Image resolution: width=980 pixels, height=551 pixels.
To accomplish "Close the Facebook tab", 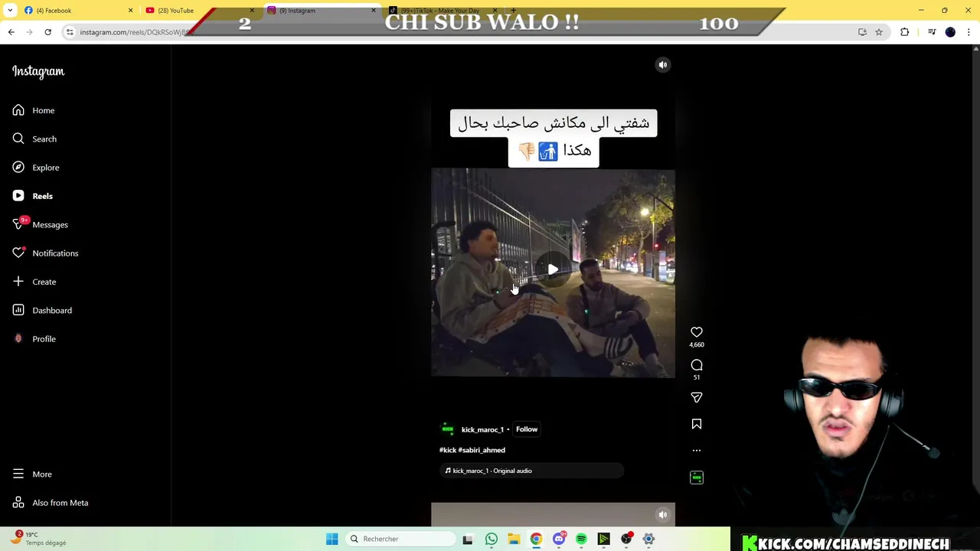I will [x=130, y=11].
